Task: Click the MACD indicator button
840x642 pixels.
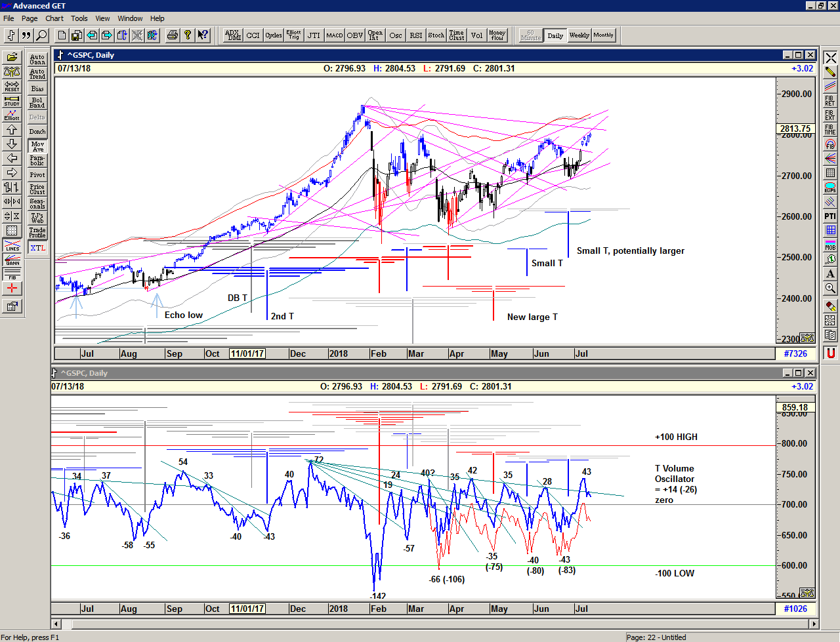Action: point(334,35)
